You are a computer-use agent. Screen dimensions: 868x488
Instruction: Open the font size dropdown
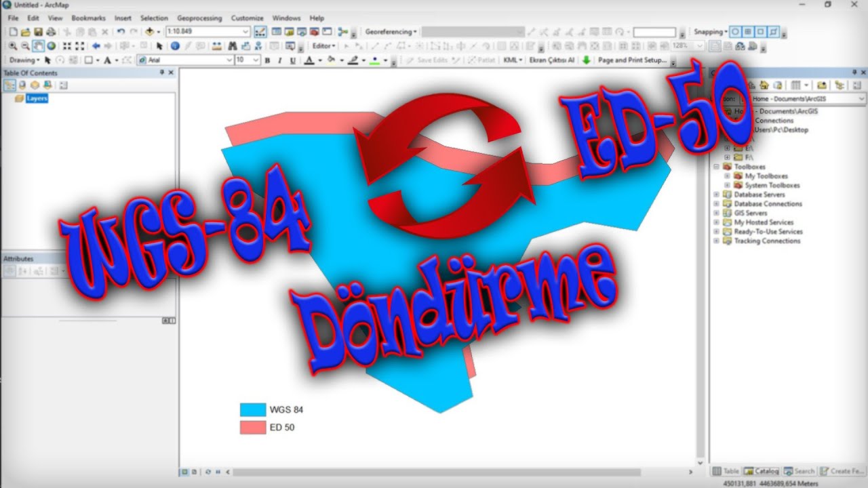click(256, 60)
